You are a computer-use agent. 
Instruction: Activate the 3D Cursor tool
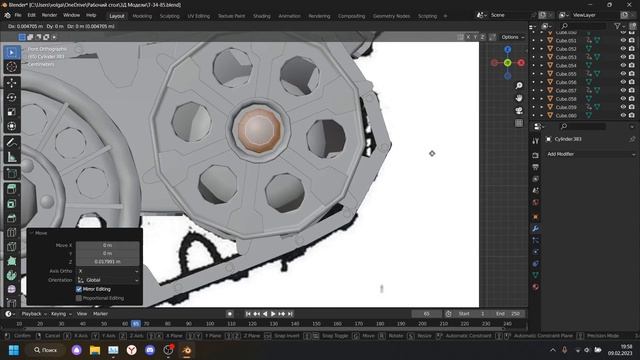(x=11, y=67)
